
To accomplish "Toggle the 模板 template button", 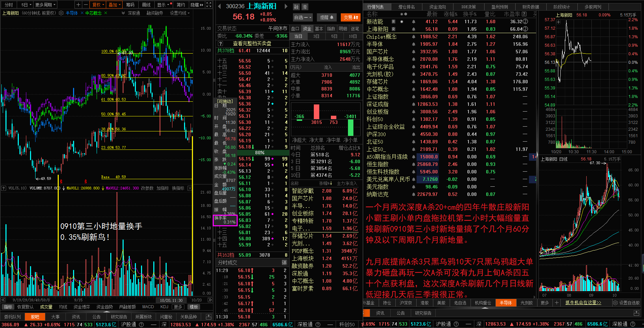I will [x=194, y=307].
